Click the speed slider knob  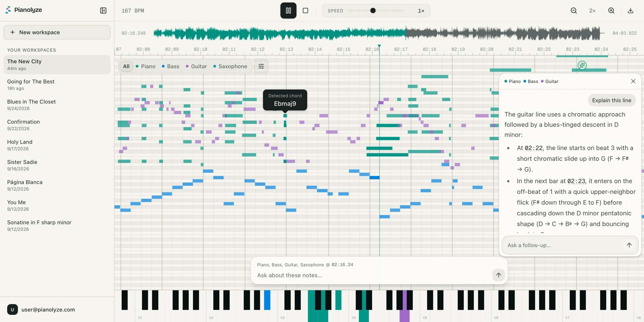coord(373,11)
